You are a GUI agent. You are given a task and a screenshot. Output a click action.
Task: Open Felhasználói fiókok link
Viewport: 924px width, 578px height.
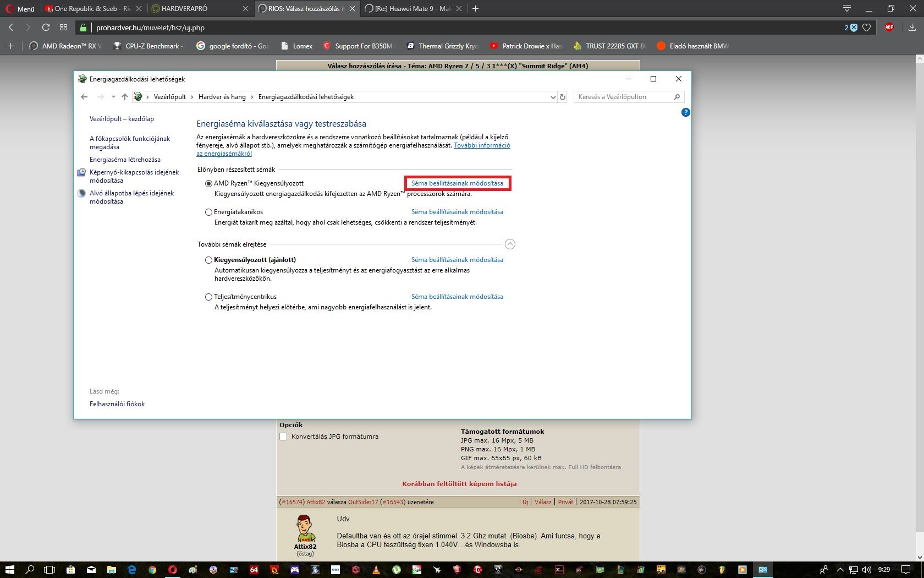[x=117, y=404]
